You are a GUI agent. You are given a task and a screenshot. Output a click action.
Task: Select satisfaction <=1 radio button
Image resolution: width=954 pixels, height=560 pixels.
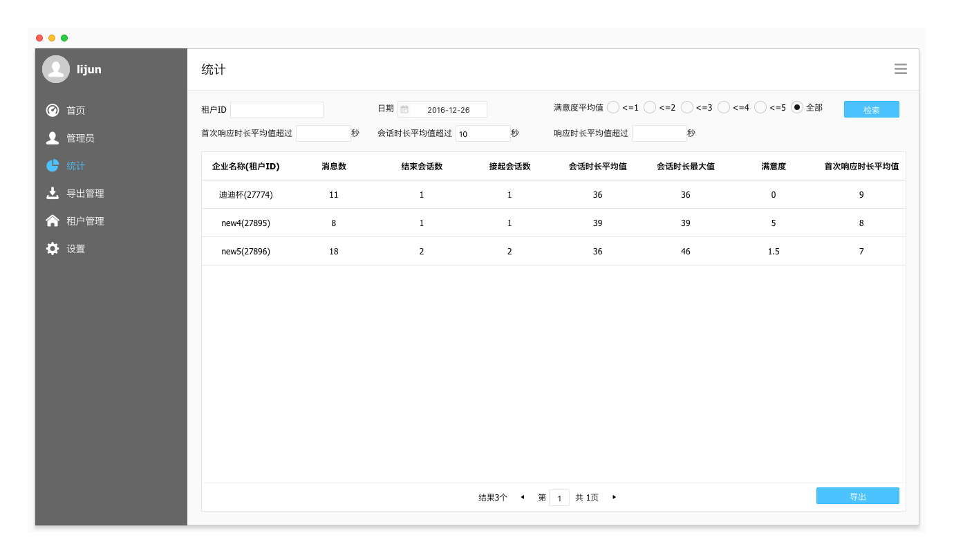point(613,107)
